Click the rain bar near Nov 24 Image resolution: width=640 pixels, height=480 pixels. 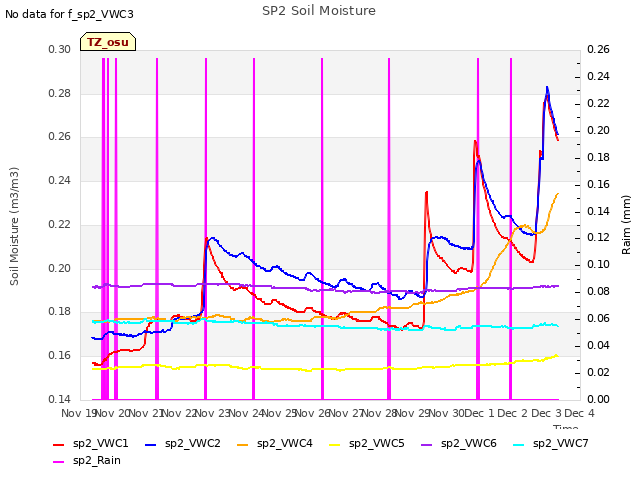pos(254,229)
